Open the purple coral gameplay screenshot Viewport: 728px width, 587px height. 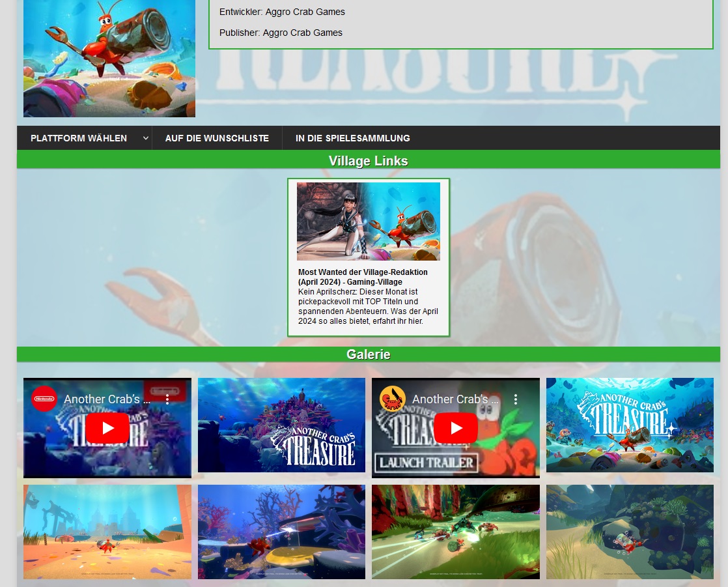pyautogui.click(x=281, y=532)
